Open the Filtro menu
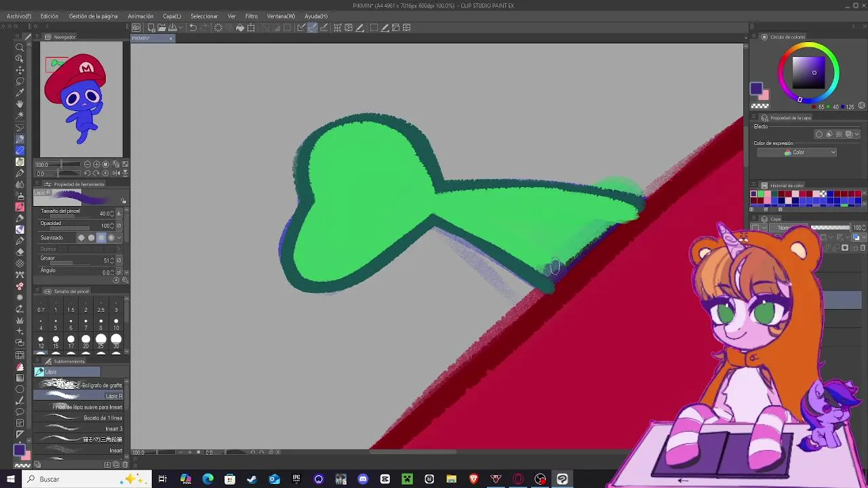 coord(252,16)
